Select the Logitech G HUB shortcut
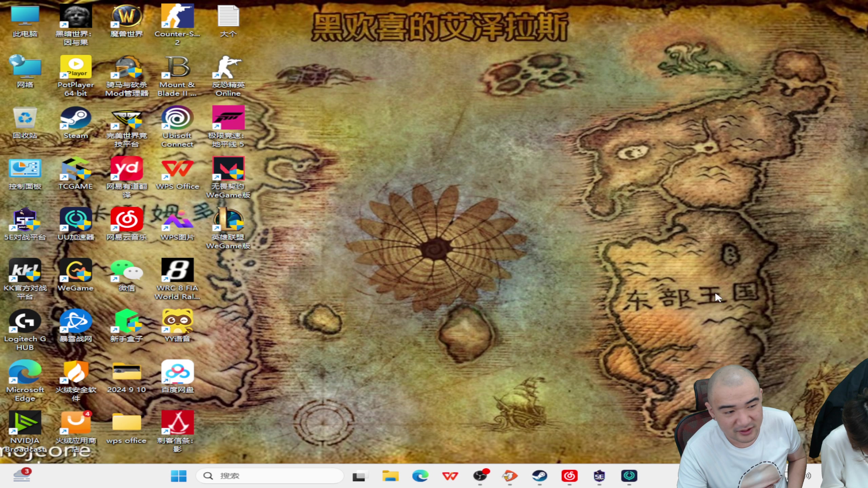Image resolution: width=868 pixels, height=488 pixels. 25,329
